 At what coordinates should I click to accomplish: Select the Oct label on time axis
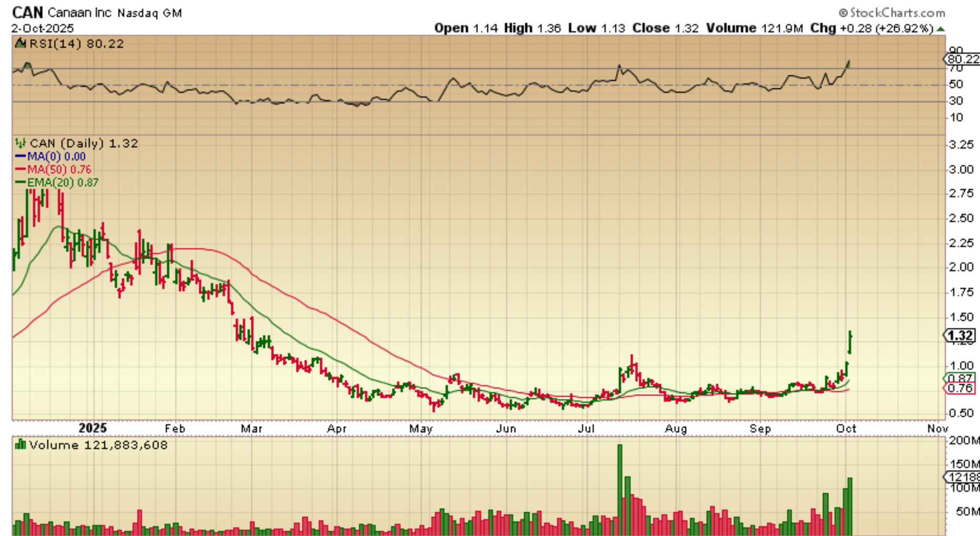coord(846,428)
